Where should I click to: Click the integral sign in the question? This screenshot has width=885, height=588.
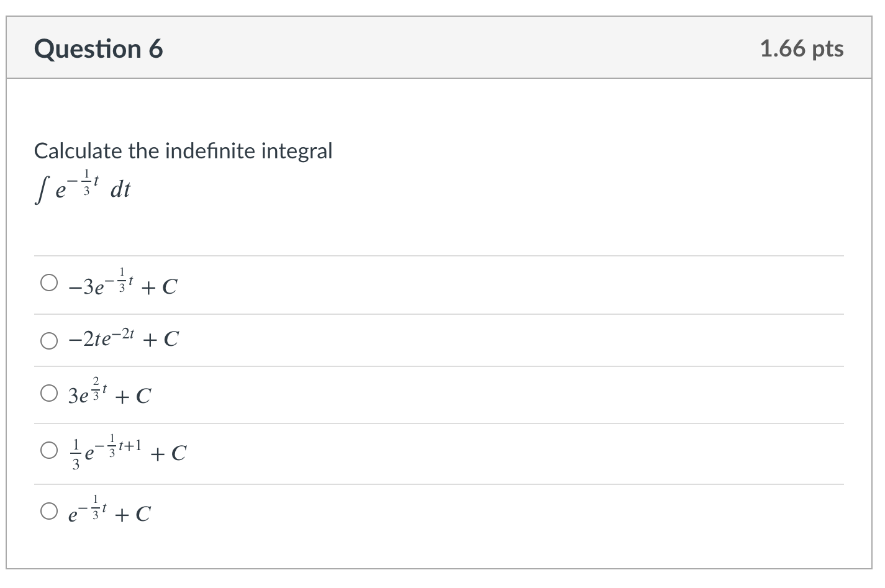40,190
